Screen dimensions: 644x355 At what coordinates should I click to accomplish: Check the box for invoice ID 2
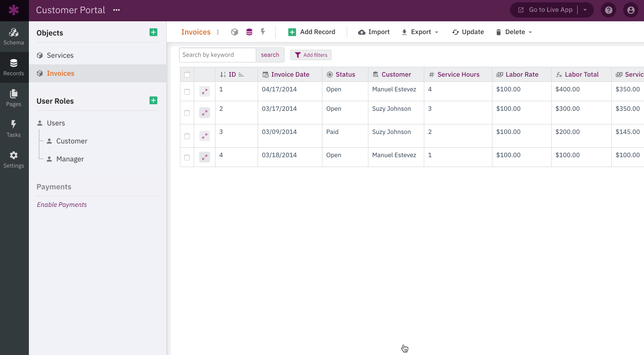pos(187,113)
